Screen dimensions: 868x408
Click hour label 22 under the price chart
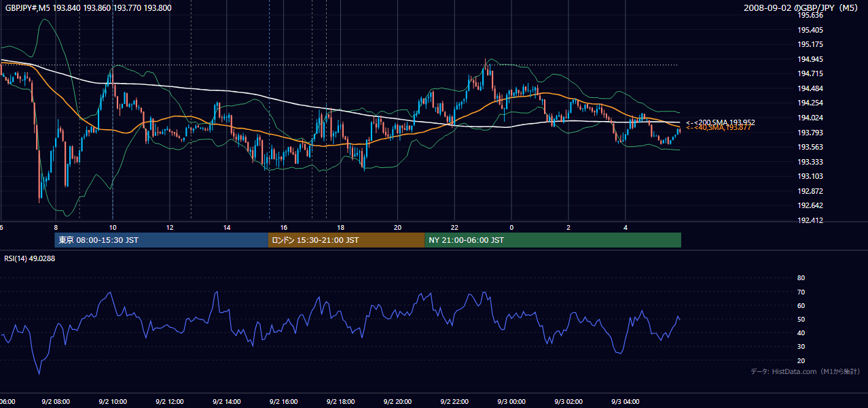tap(455, 227)
